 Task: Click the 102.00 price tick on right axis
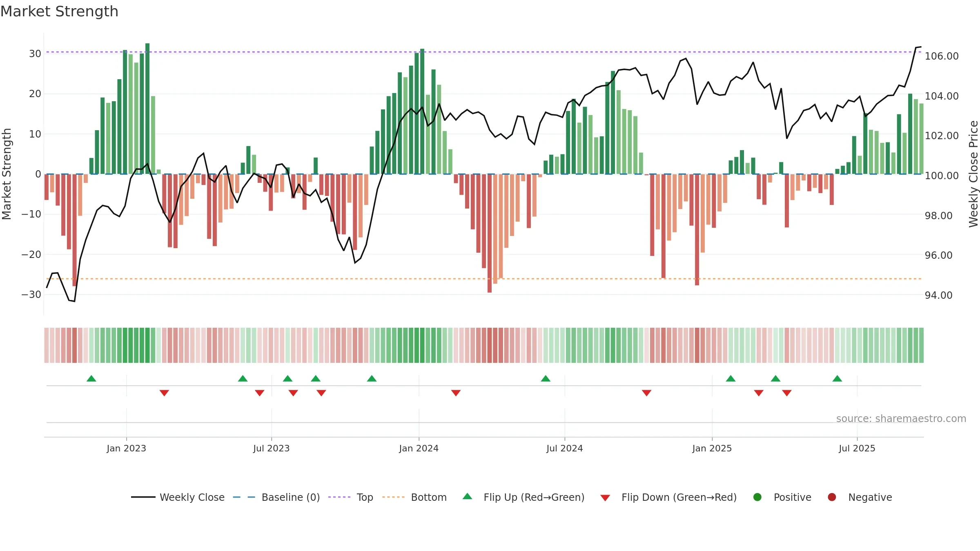[x=942, y=136]
